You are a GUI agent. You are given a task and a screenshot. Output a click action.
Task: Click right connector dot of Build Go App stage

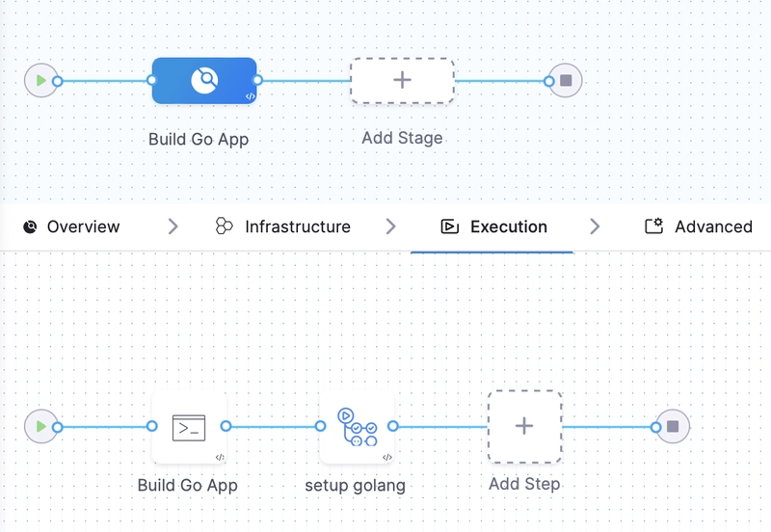(x=257, y=81)
